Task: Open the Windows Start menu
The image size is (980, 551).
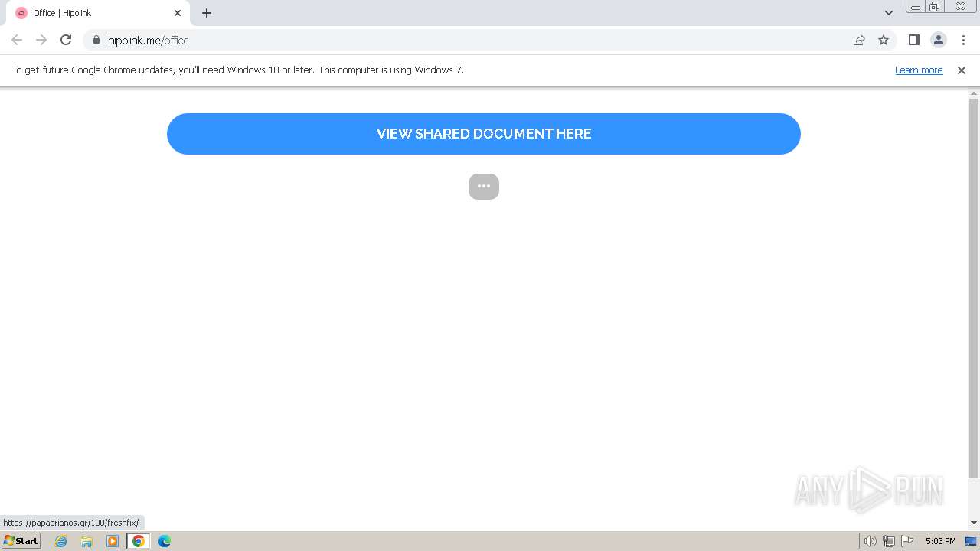Action: pyautogui.click(x=21, y=540)
